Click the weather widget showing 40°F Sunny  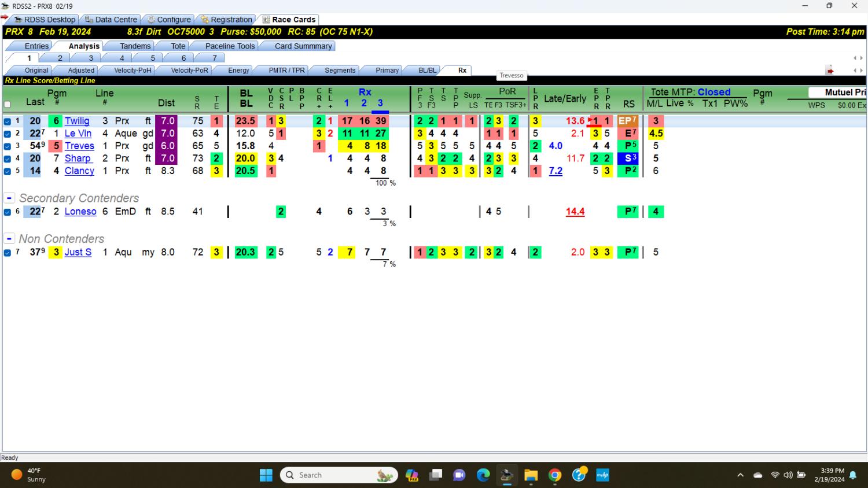click(x=28, y=475)
